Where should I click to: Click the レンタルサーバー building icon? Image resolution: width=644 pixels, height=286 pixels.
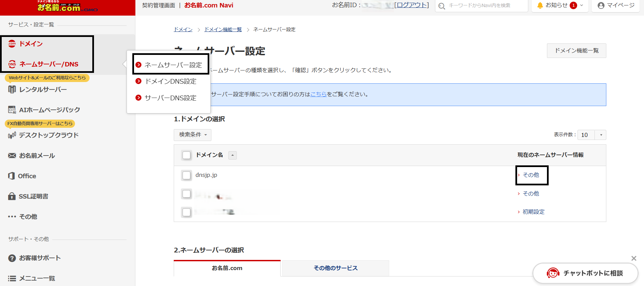coord(12,89)
